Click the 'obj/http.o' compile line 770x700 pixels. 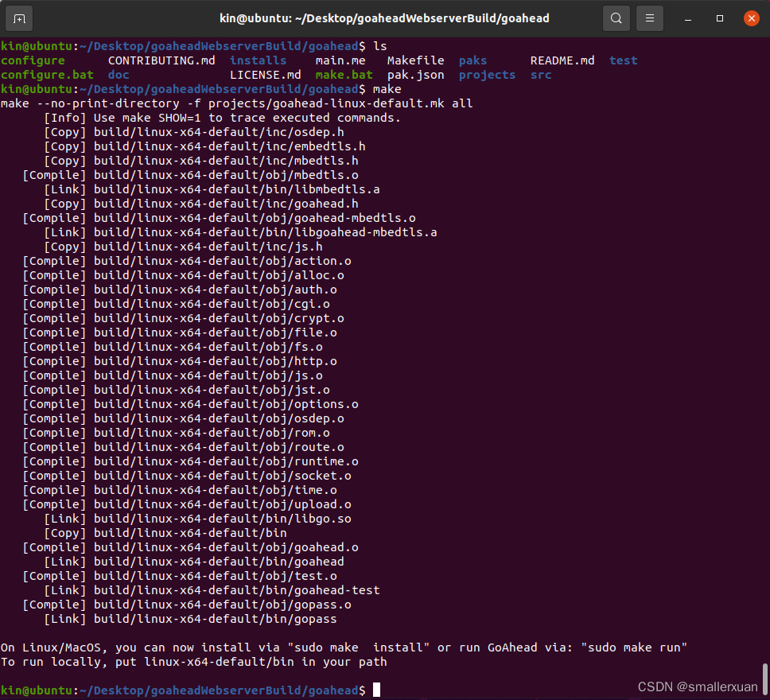click(x=180, y=361)
